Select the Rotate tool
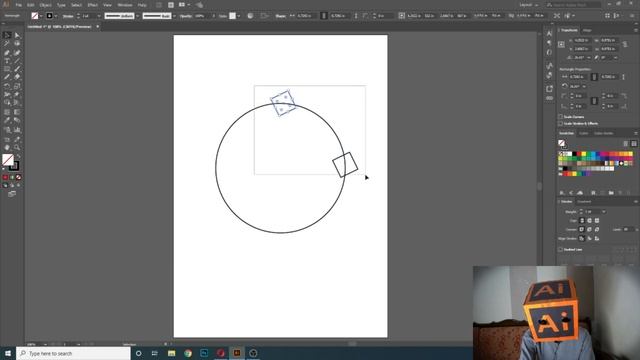Viewport: 640px width, 360px height. [7, 86]
